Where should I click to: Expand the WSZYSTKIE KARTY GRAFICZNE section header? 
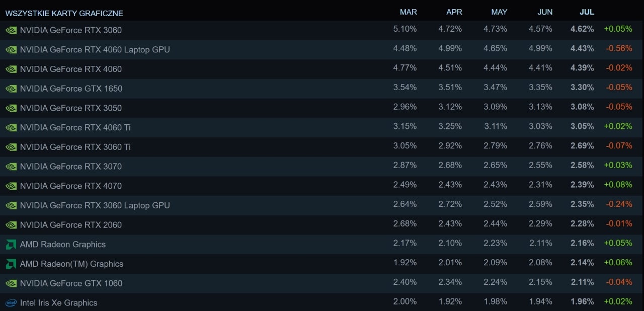(64, 13)
